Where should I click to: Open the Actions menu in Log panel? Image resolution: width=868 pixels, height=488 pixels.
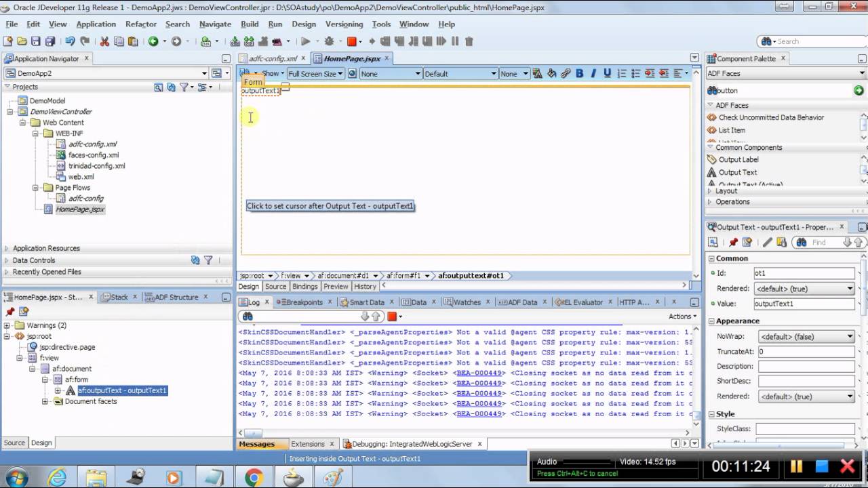coord(682,317)
